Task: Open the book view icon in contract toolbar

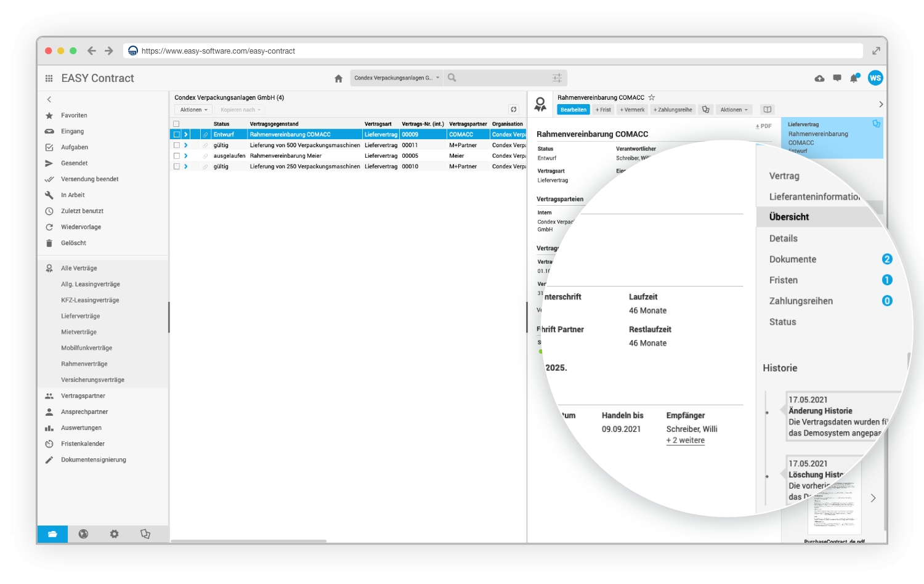Action: click(x=768, y=110)
